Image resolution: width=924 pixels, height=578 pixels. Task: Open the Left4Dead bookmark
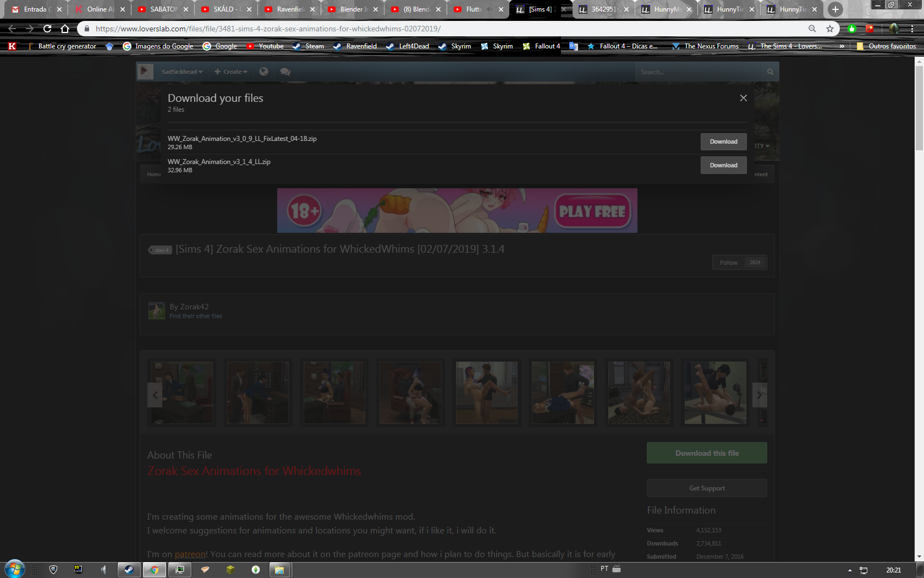tap(408, 46)
